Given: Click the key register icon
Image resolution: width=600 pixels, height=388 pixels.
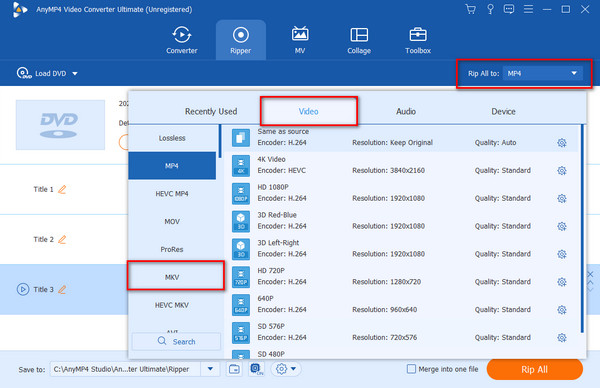Looking at the screenshot, I should [x=490, y=9].
